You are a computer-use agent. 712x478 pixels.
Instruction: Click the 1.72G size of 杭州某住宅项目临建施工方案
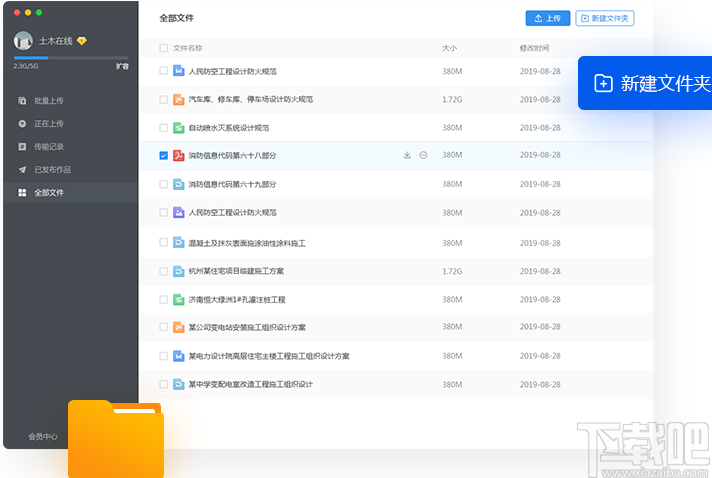pyautogui.click(x=452, y=271)
